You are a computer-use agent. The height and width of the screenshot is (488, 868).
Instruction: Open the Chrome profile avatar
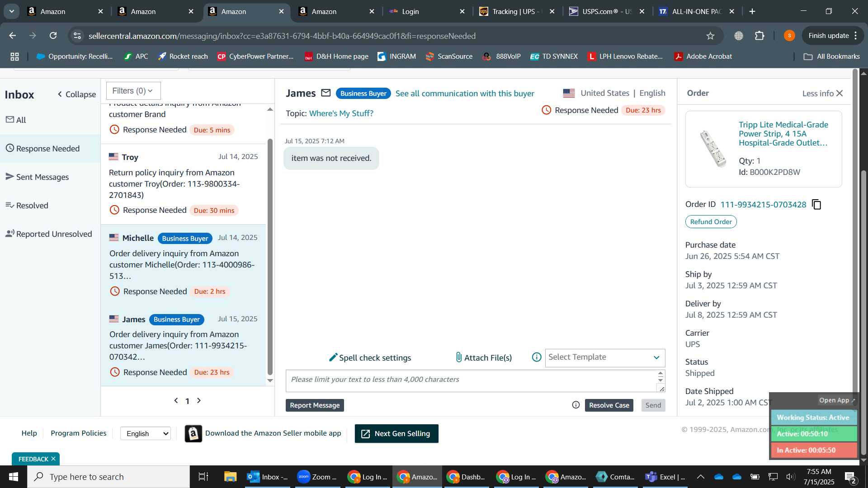click(789, 36)
